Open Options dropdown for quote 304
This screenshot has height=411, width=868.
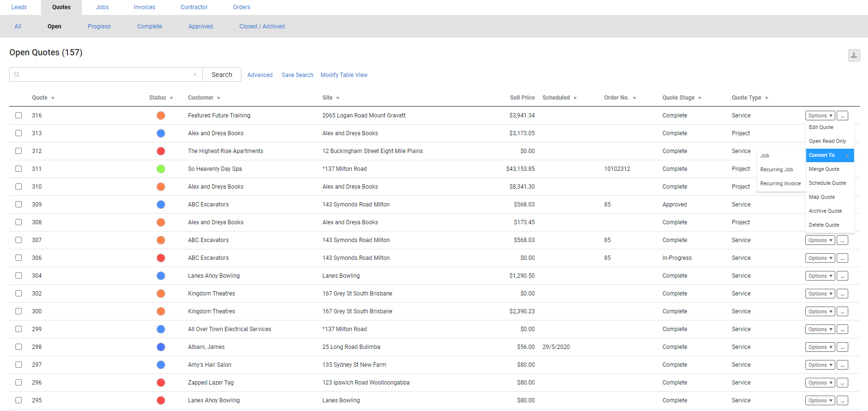pyautogui.click(x=820, y=276)
